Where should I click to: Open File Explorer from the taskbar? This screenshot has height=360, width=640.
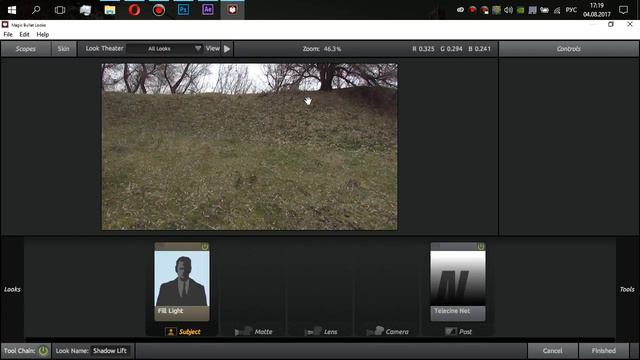(110, 10)
